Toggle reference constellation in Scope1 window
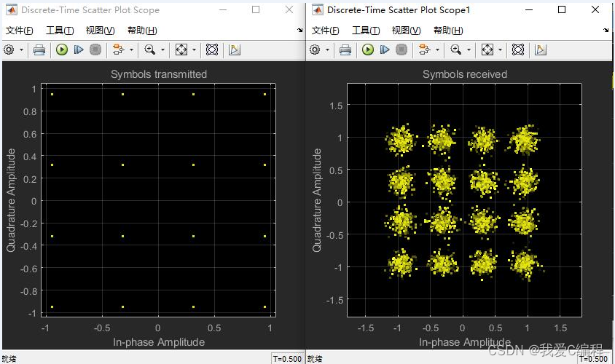 (518, 50)
